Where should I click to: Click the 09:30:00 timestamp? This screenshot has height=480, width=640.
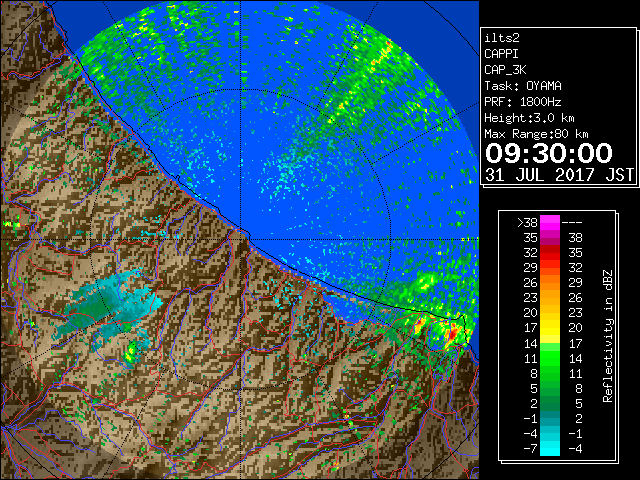549,153
